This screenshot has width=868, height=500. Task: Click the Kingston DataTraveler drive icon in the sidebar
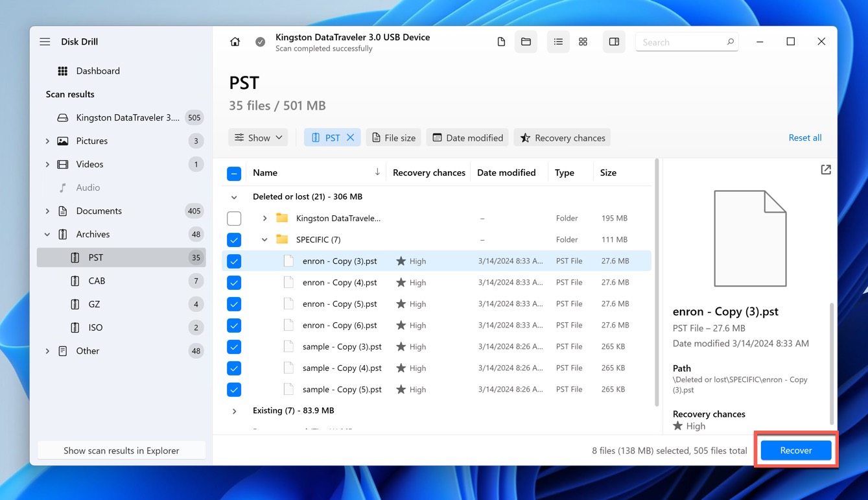click(63, 117)
